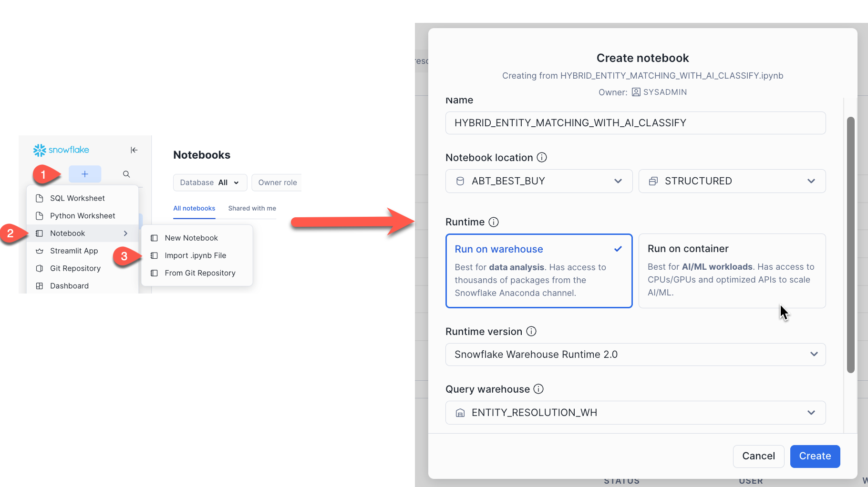This screenshot has width=868, height=487.
Task: Cancel the Create notebook dialog
Action: (x=758, y=456)
